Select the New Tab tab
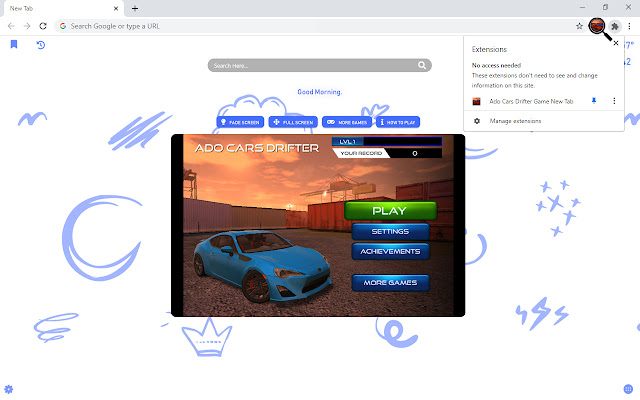Screen dimensions: 640x400 (63, 9)
